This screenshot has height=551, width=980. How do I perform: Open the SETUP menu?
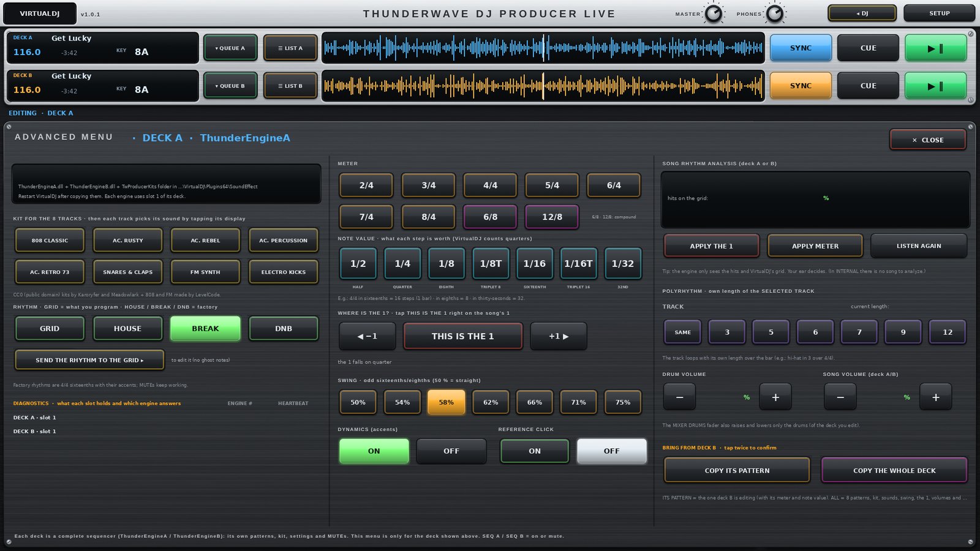pos(939,13)
